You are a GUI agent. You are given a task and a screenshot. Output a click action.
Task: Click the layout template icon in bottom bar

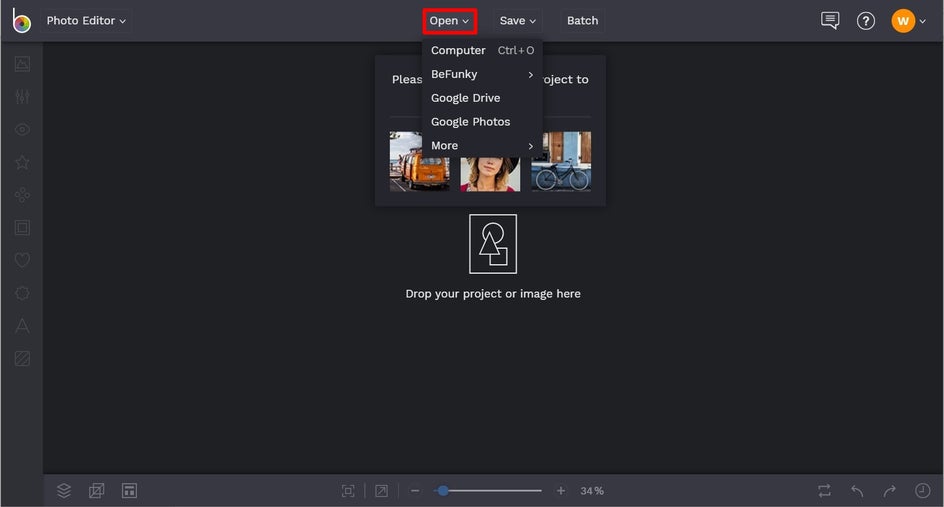[129, 491]
